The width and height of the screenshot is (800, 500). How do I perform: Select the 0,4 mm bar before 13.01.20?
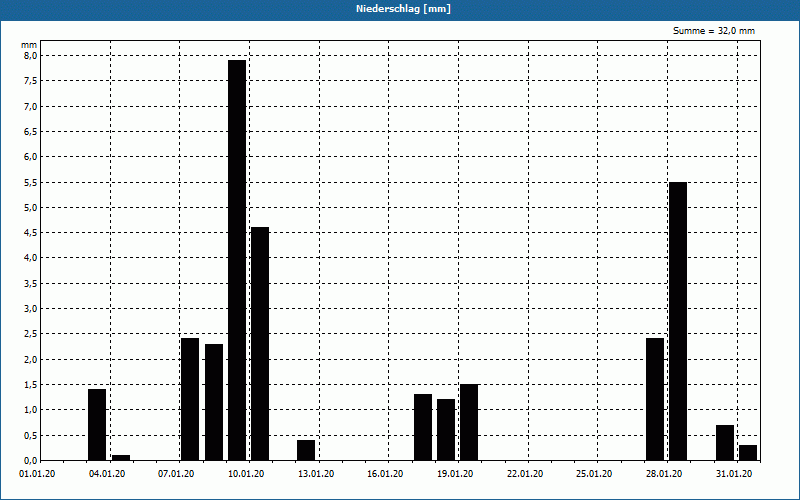[x=306, y=450]
